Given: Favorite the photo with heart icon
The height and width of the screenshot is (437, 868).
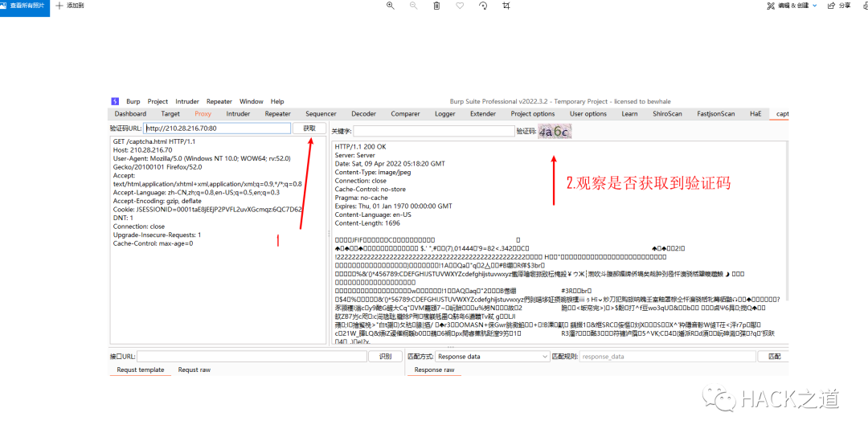Looking at the screenshot, I should (460, 6).
